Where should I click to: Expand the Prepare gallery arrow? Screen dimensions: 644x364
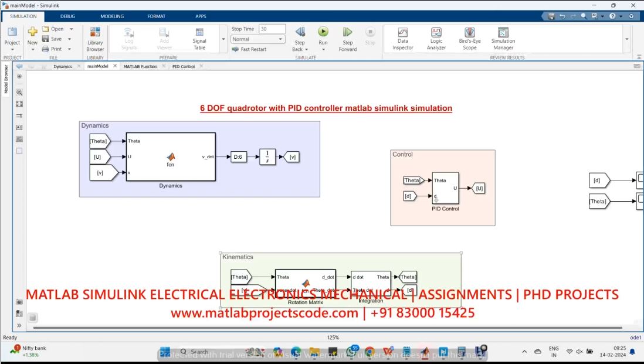pyautogui.click(x=223, y=39)
